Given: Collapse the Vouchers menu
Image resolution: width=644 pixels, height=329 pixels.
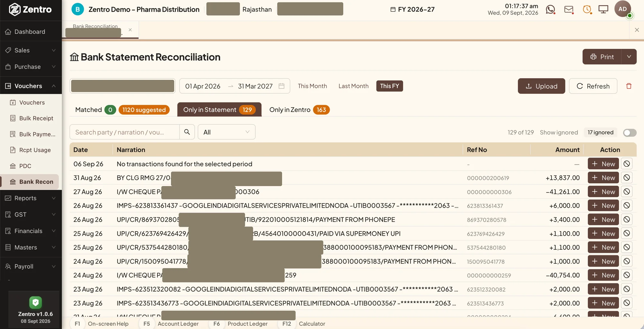Looking at the screenshot, I should 31,86.
